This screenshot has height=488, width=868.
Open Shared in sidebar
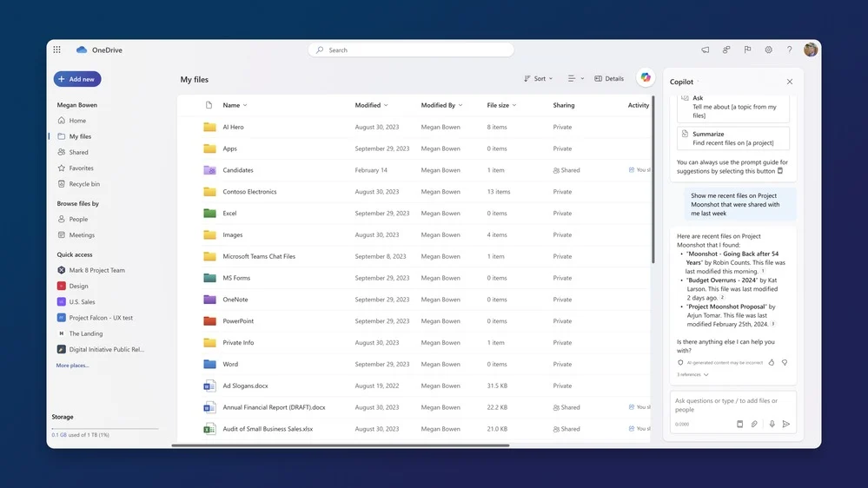(x=78, y=152)
